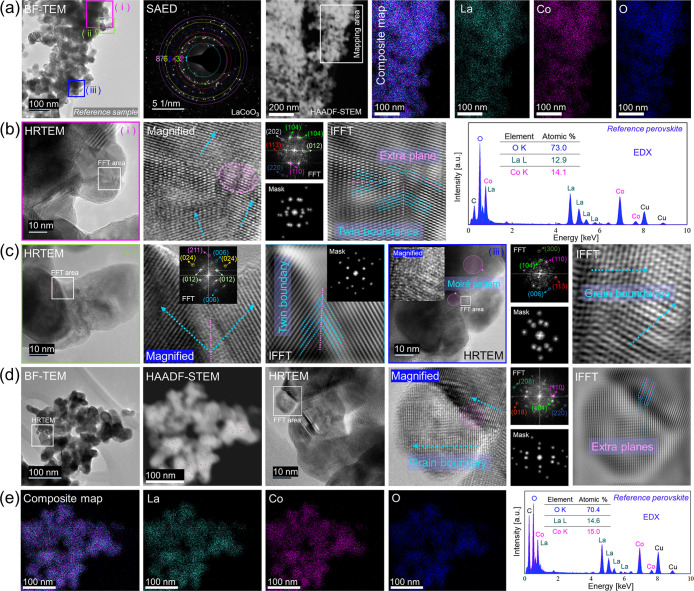Click the magenta '(i)' region label in panel (a)

click(122, 8)
